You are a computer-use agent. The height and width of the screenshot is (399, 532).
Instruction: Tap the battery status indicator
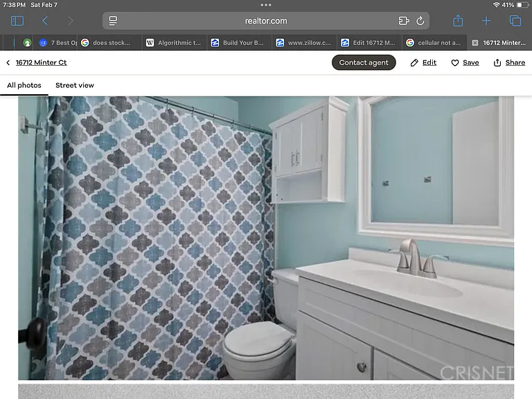[522, 5]
